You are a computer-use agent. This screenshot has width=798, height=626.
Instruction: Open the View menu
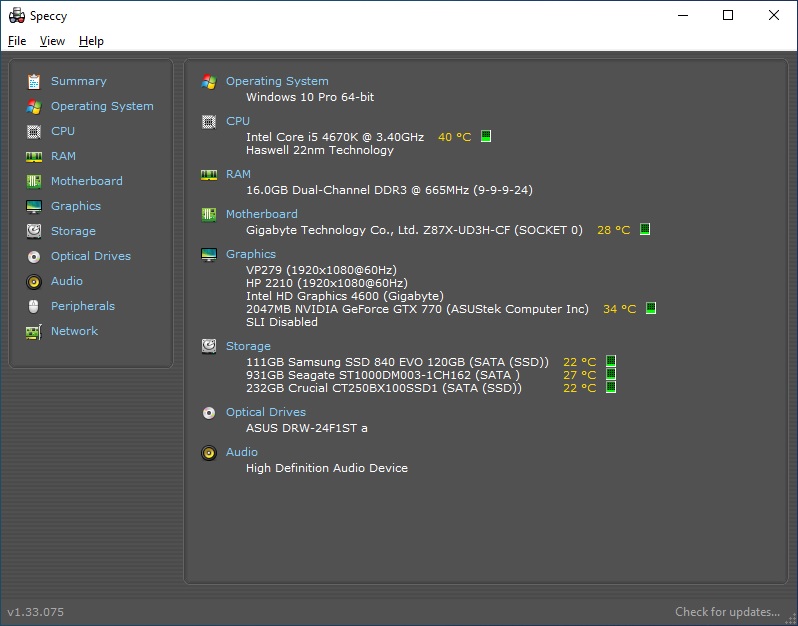(x=52, y=41)
